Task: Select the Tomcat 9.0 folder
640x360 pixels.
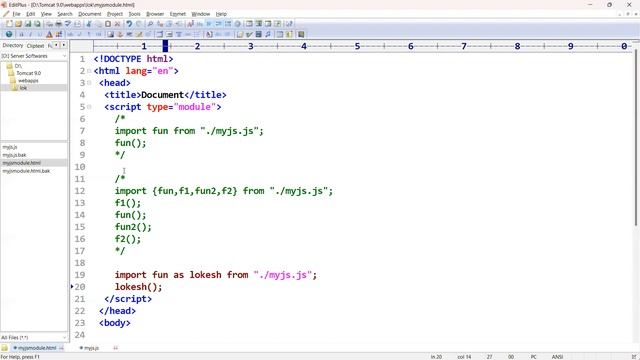Action: 29,73
